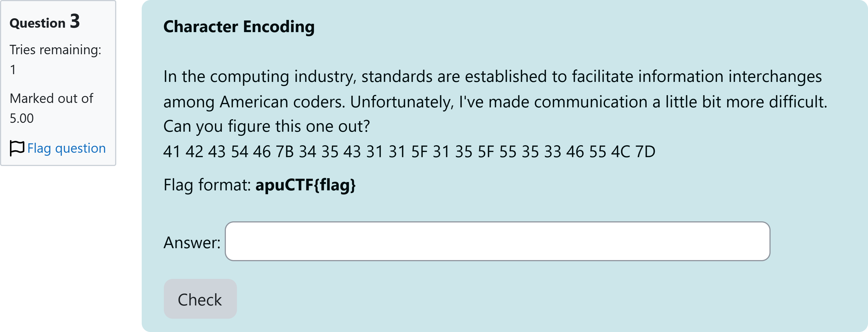The image size is (868, 332).
Task: Click the "Can you figure this one out?" line
Action: coord(267,127)
